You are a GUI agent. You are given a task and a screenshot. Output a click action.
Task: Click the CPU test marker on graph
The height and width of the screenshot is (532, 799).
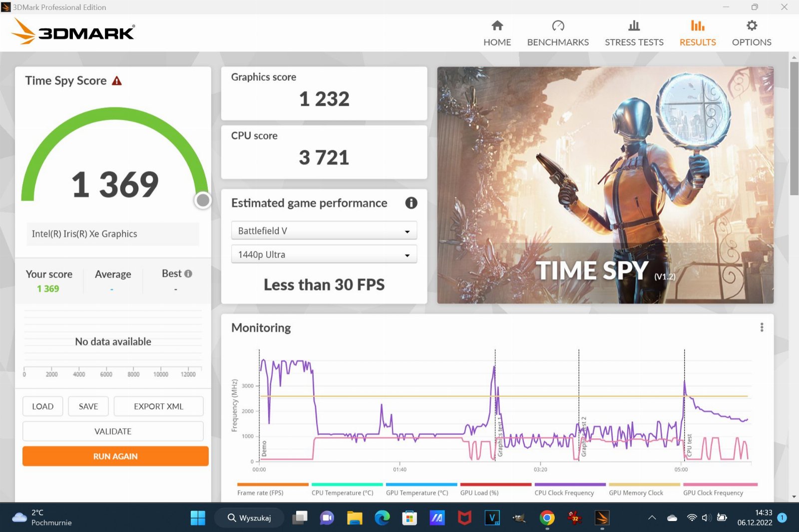(689, 445)
